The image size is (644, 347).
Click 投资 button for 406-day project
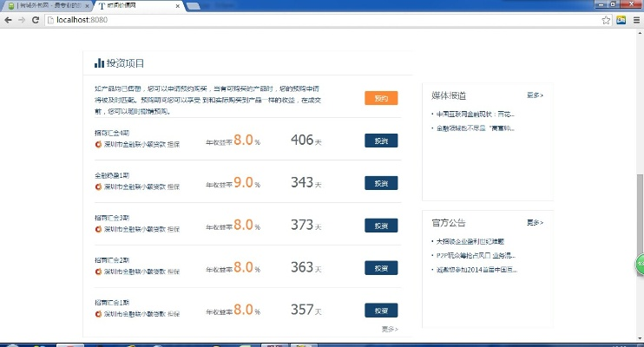(x=381, y=141)
